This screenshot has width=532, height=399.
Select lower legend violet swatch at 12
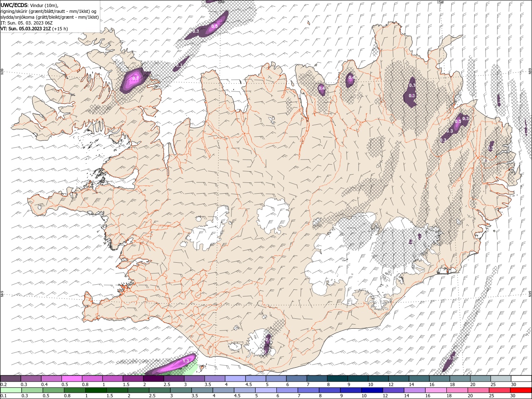coord(393,390)
